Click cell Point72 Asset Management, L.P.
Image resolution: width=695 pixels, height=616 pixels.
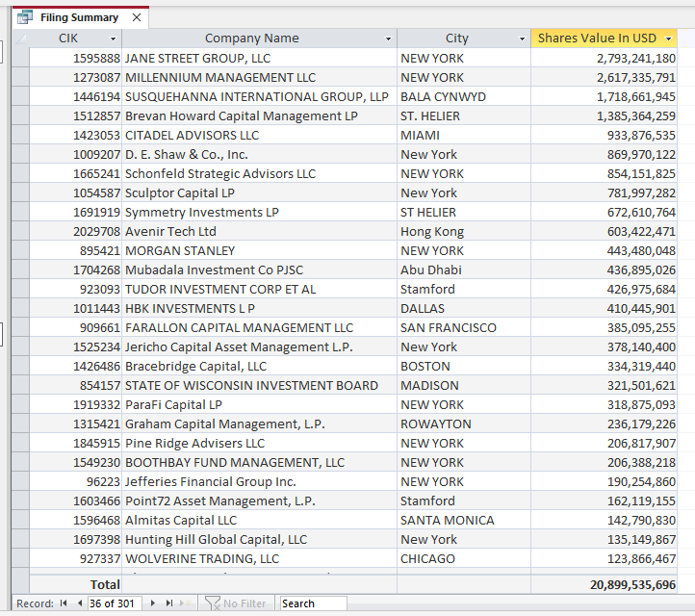point(259,500)
